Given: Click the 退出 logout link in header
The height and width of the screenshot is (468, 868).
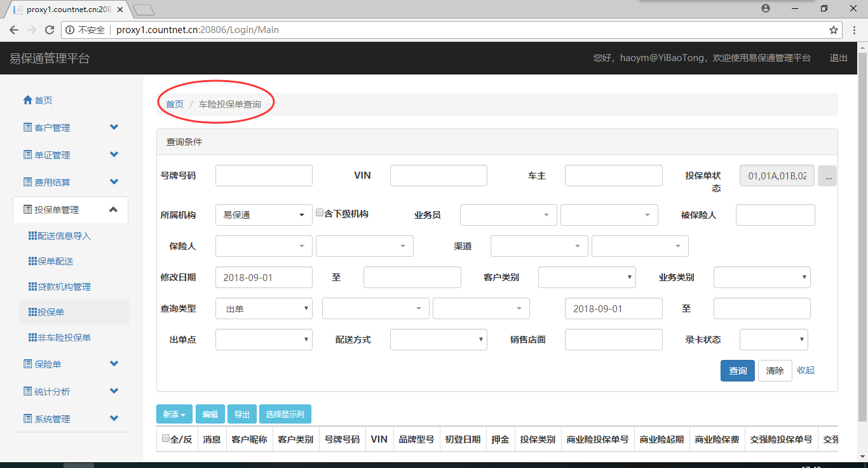Looking at the screenshot, I should click(838, 58).
